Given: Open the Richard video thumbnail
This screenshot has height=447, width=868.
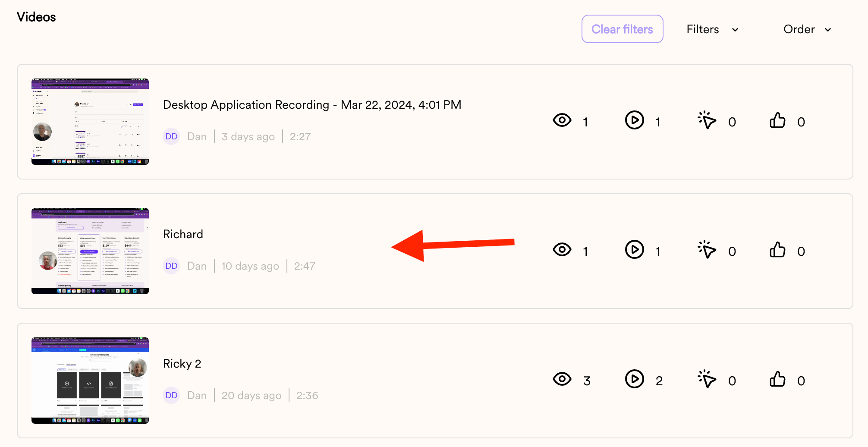Looking at the screenshot, I should click(x=90, y=251).
